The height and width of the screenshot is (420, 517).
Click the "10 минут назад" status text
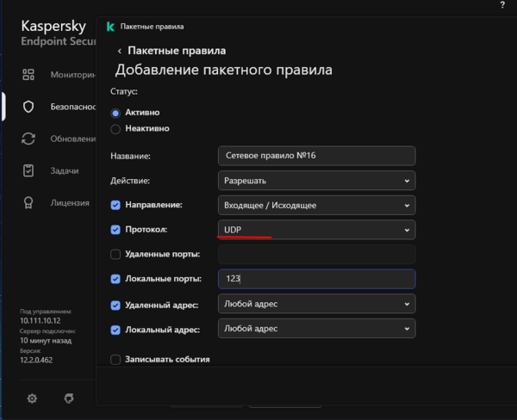click(46, 340)
